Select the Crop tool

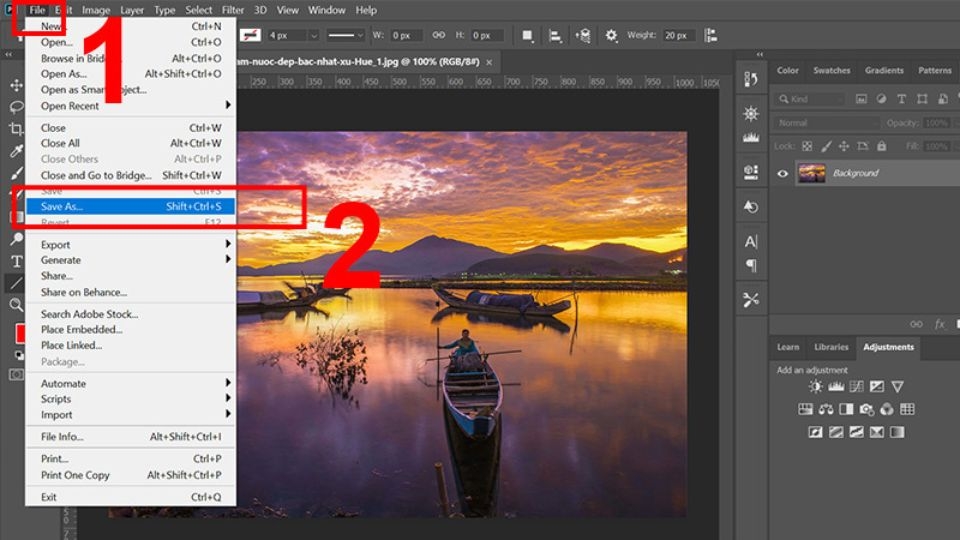17,129
